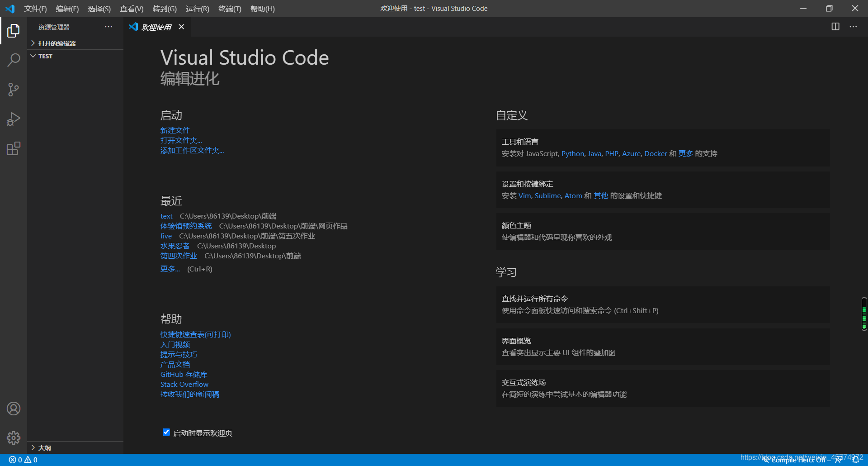Open the 颜色主题 card
Image resolution: width=868 pixels, height=466 pixels.
(x=663, y=231)
